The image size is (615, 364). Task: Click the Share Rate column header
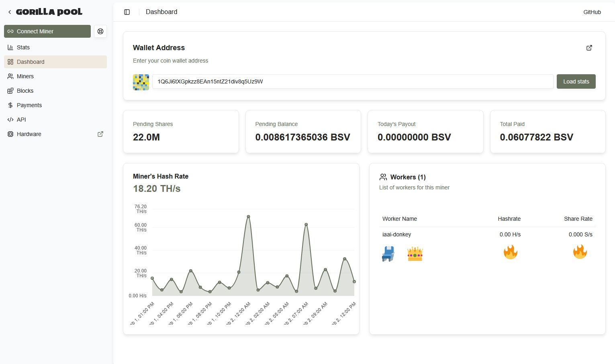pos(578,219)
